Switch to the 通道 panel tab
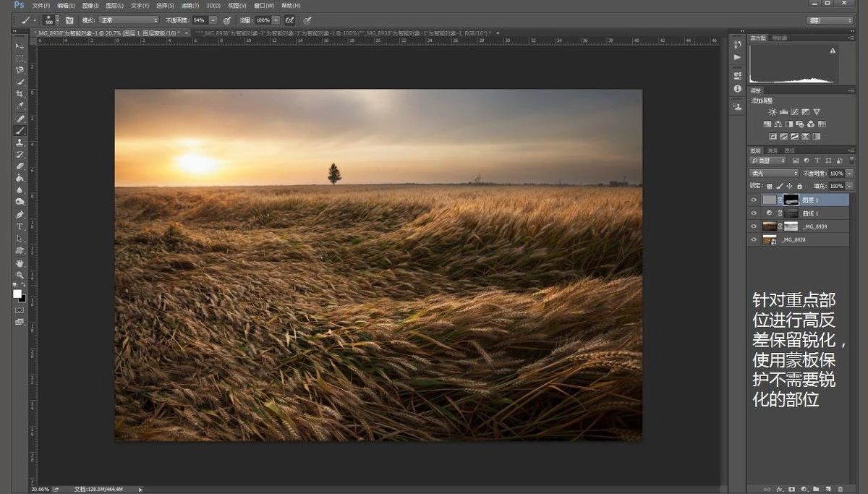868x494 pixels. pos(773,150)
